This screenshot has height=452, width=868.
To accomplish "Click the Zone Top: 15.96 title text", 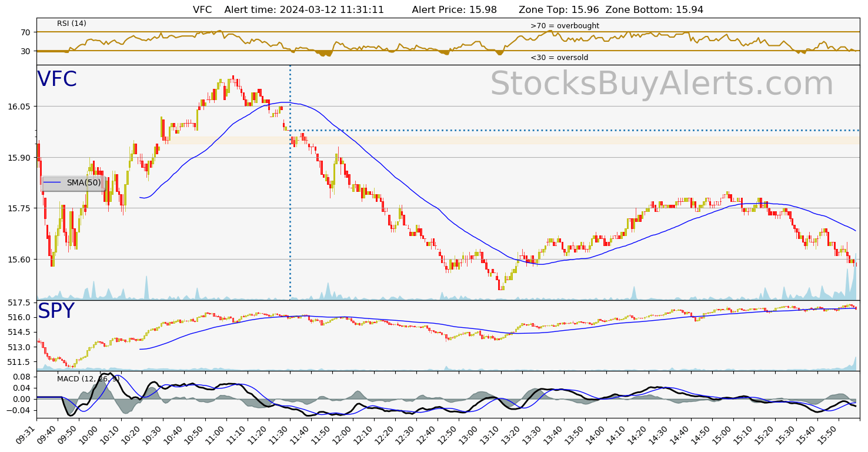I will 559,10.
